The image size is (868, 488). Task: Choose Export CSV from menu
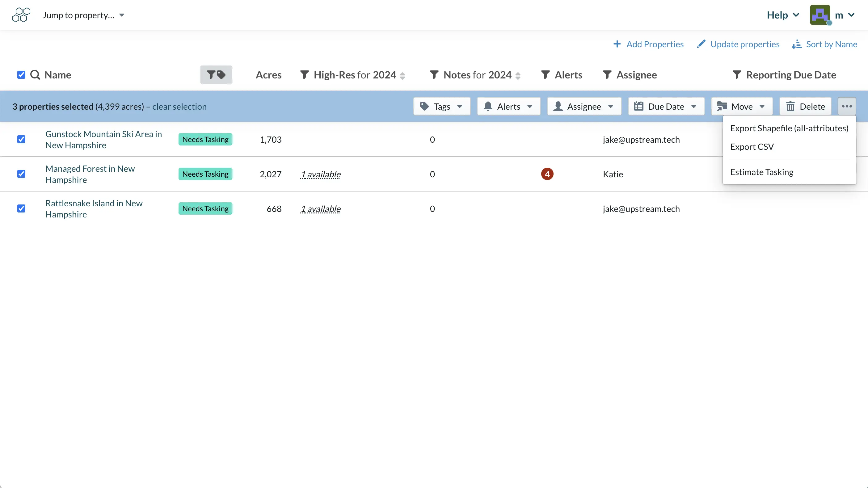point(752,147)
